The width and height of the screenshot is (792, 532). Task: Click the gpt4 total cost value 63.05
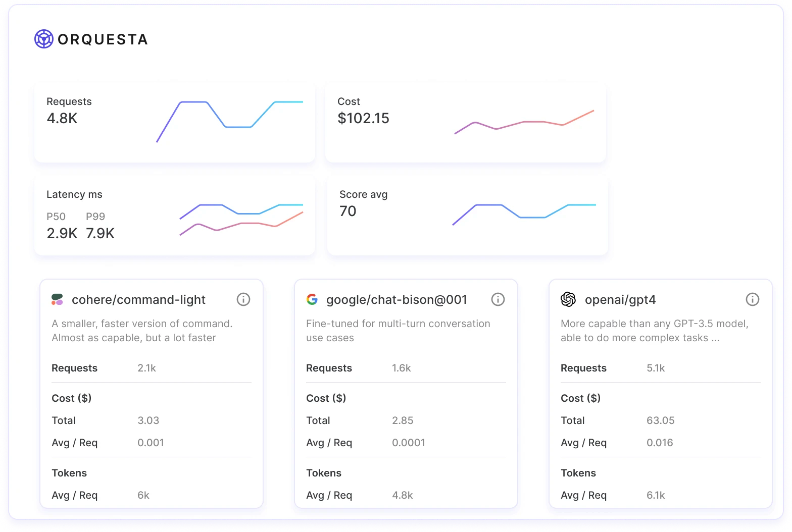(660, 420)
